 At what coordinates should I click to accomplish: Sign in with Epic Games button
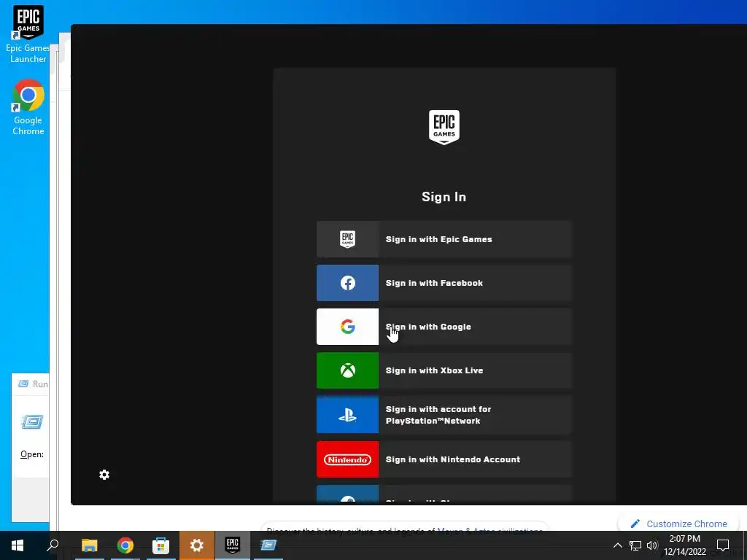tap(444, 239)
